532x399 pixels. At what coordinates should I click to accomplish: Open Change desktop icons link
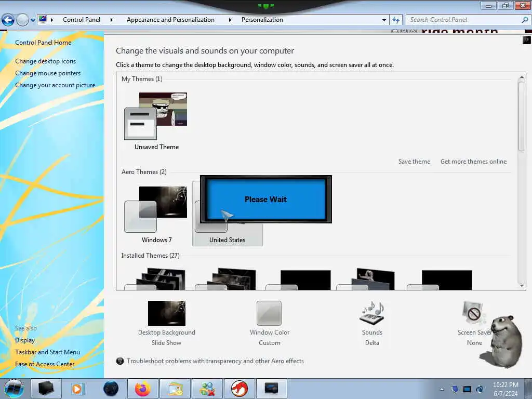tap(46, 61)
